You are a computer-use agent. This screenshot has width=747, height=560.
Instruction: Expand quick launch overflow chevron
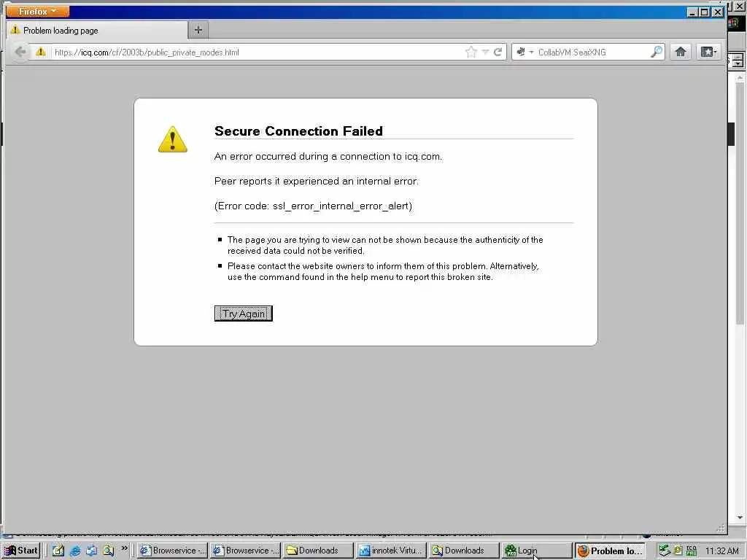(124, 548)
